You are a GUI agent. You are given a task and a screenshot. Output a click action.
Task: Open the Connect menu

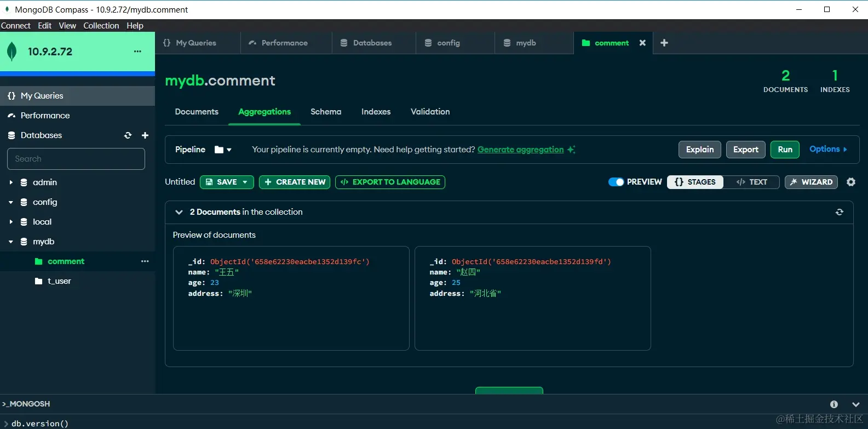coord(16,26)
